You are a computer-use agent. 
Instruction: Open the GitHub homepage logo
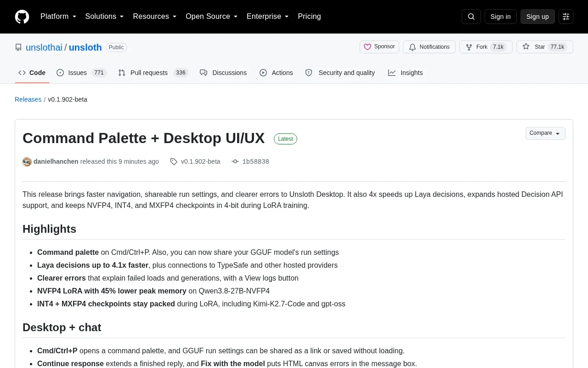pos(22,17)
